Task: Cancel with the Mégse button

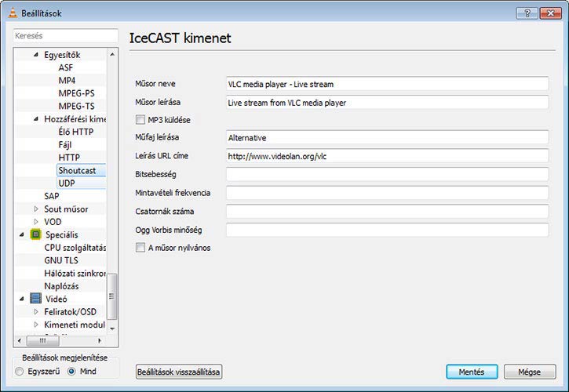Action: [x=531, y=372]
